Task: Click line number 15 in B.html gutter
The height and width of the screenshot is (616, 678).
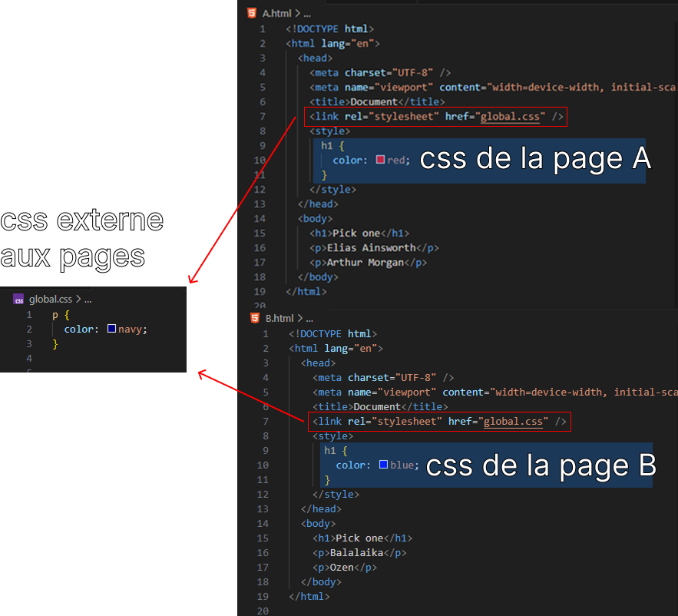Action: [263, 538]
